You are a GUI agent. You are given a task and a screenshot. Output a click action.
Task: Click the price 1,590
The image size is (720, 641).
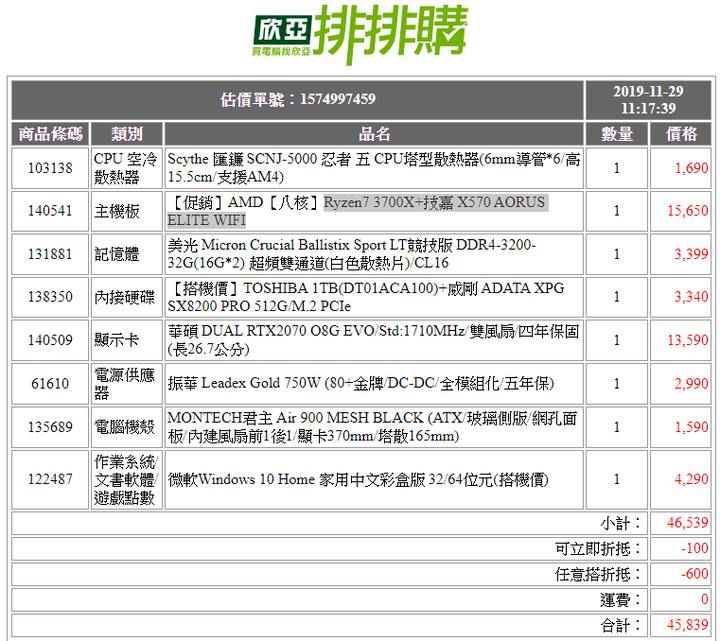[x=691, y=427]
